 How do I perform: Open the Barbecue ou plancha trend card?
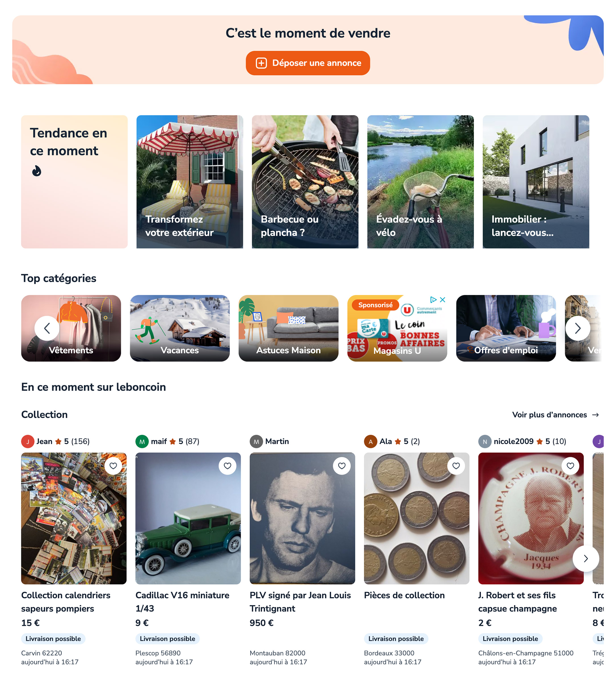[305, 182]
